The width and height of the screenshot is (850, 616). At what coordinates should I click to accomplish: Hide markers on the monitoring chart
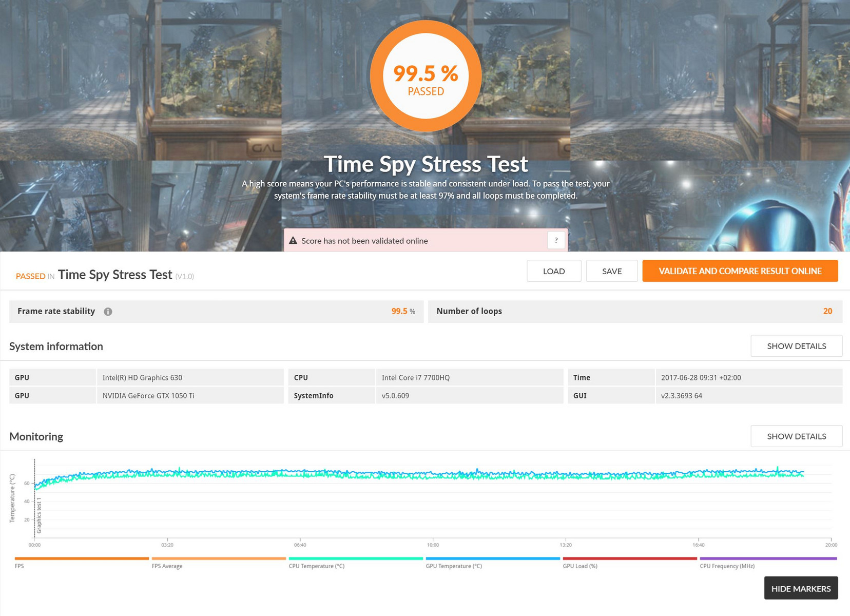tap(801, 588)
